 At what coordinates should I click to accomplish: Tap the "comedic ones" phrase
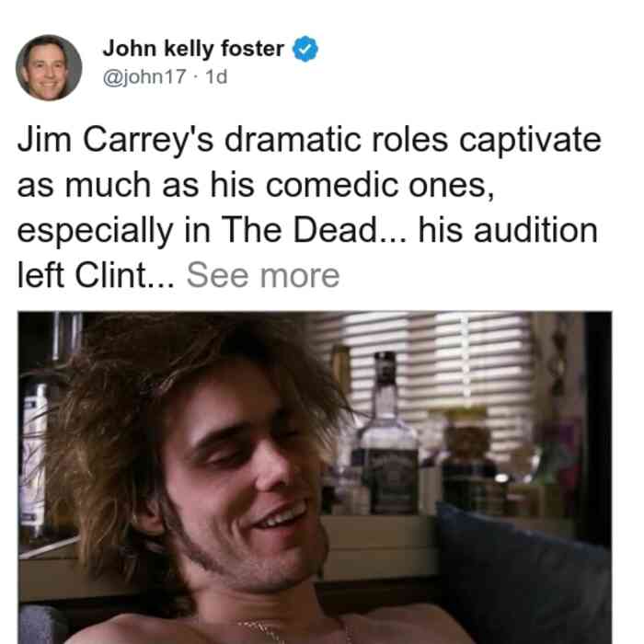coord(380,185)
